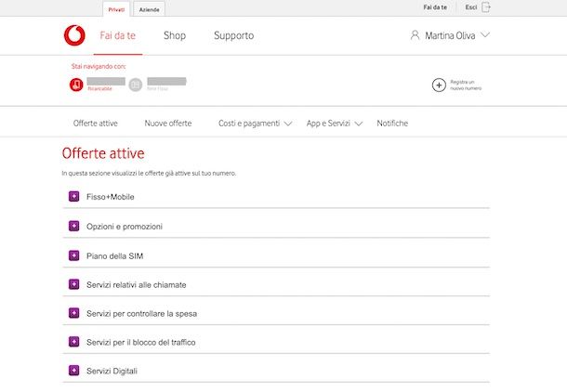This screenshot has width=567, height=392.
Task: Expand Opzioni e promozioni with its purple plus
Action: click(73, 226)
